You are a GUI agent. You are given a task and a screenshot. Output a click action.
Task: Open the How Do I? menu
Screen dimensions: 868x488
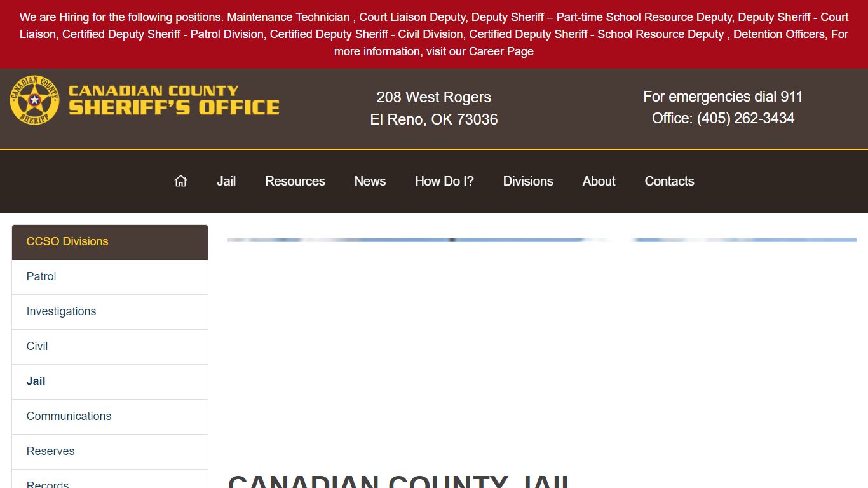pyautogui.click(x=444, y=181)
